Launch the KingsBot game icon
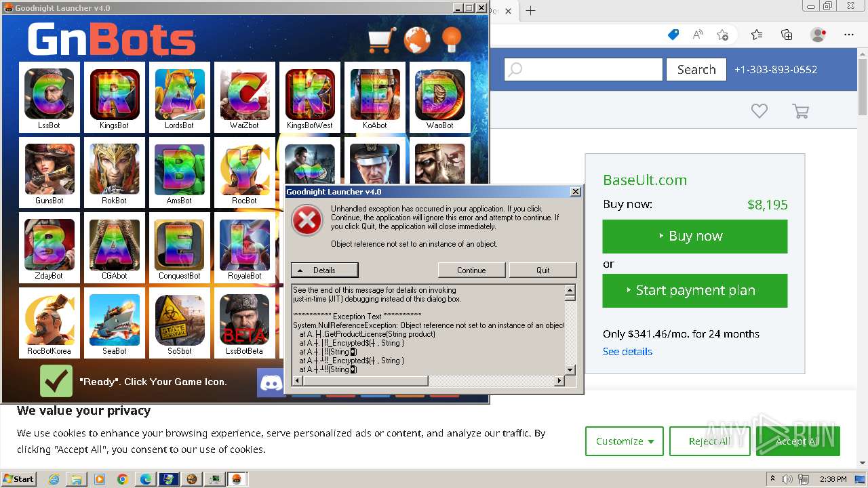Screen dimensions: 868x488 [115, 96]
